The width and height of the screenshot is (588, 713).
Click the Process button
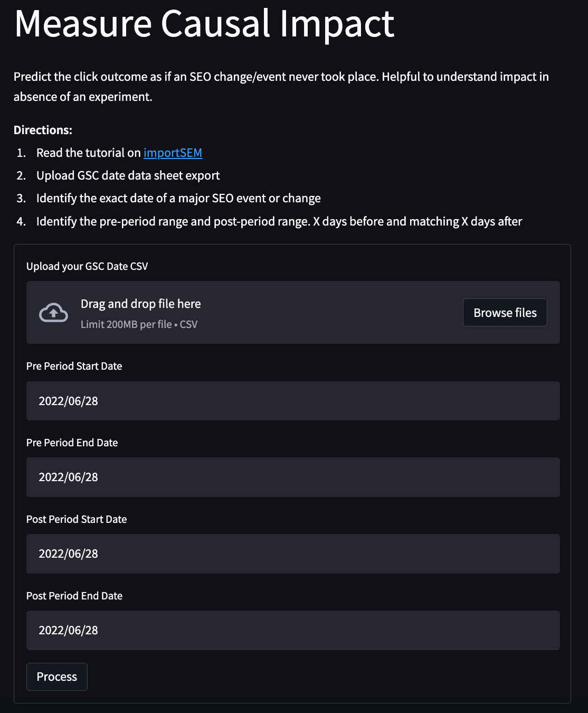click(57, 677)
